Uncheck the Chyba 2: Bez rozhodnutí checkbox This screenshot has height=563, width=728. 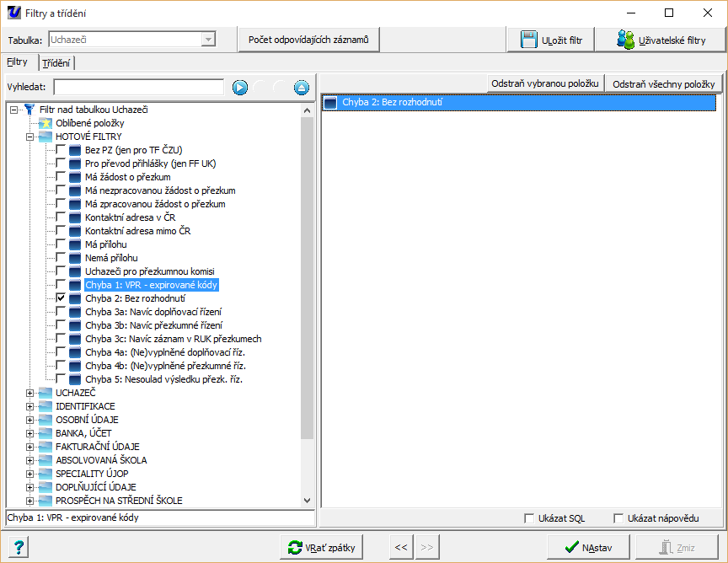tap(61, 298)
